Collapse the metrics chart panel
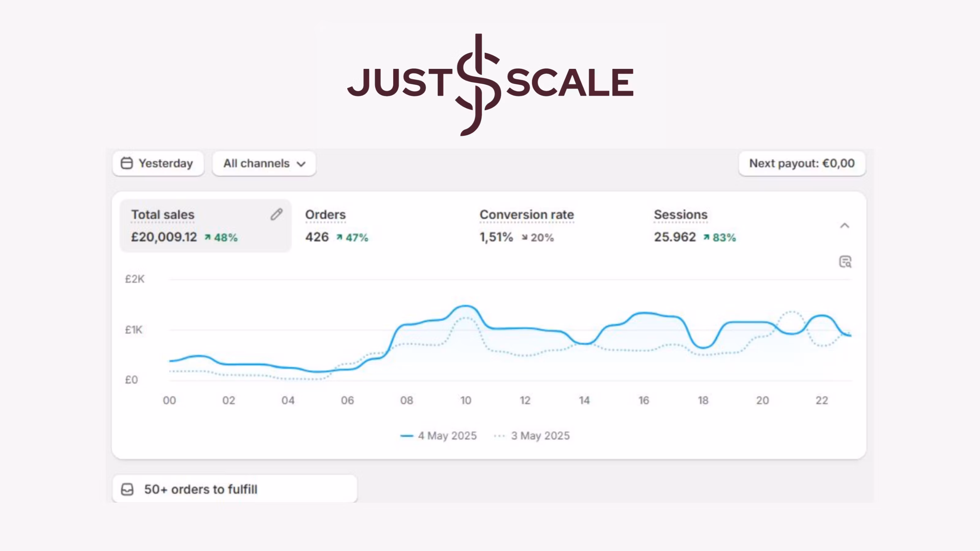Image resolution: width=980 pixels, height=551 pixels. click(x=845, y=226)
